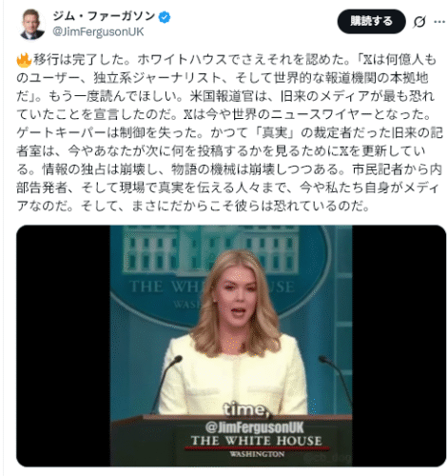The image size is (448, 476).
Task: Click the fire emoji in the post
Action: 24,60
